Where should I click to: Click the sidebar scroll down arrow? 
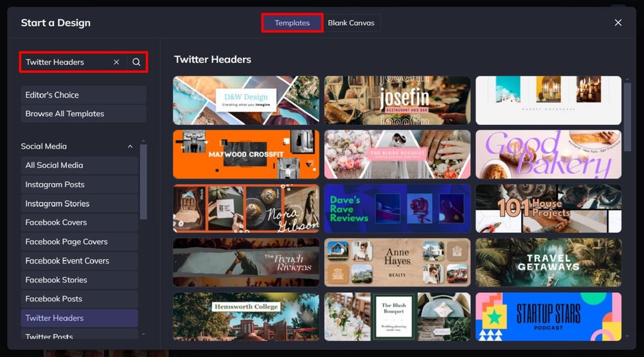coord(143,334)
